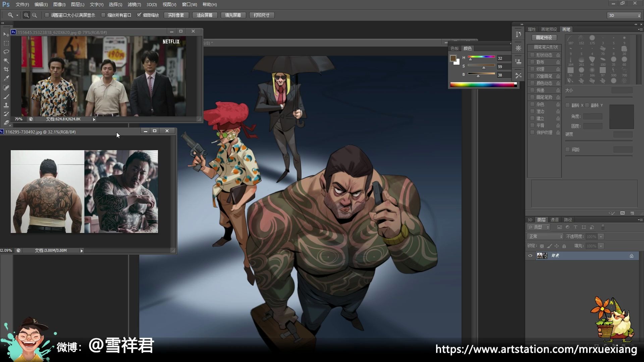Click the lock all icon in Layers

pyautogui.click(x=564, y=246)
